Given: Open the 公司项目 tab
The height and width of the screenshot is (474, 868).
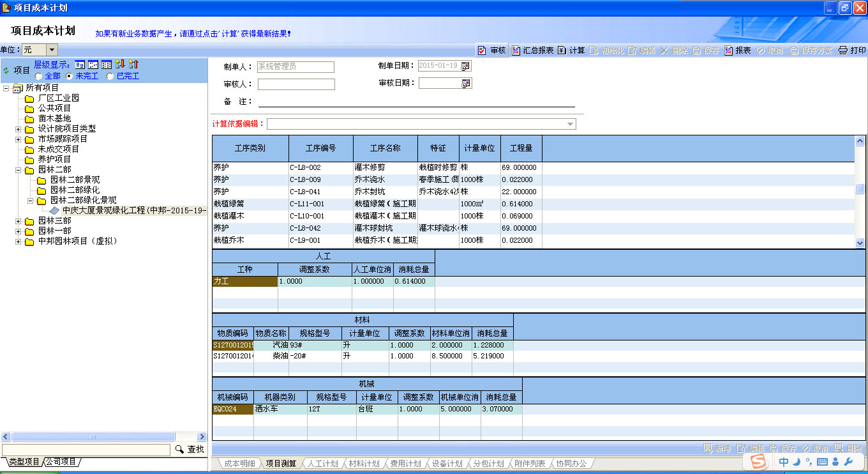Looking at the screenshot, I should point(61,462).
